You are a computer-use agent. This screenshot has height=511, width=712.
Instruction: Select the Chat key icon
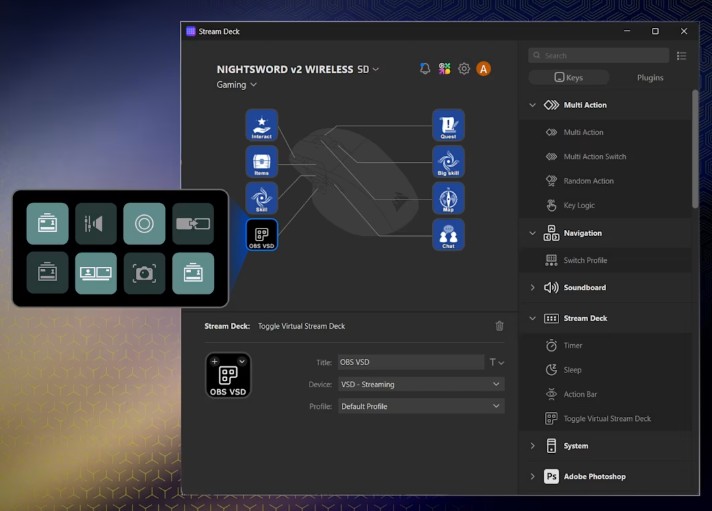[448, 234]
